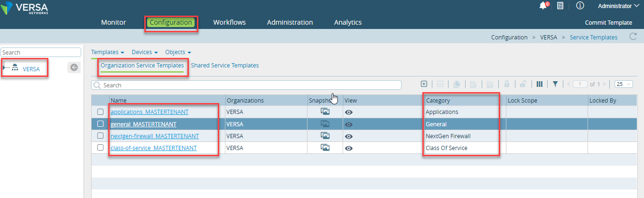Sort by the Organizations column header
Viewport: 644px width, 198px height.
click(x=266, y=101)
